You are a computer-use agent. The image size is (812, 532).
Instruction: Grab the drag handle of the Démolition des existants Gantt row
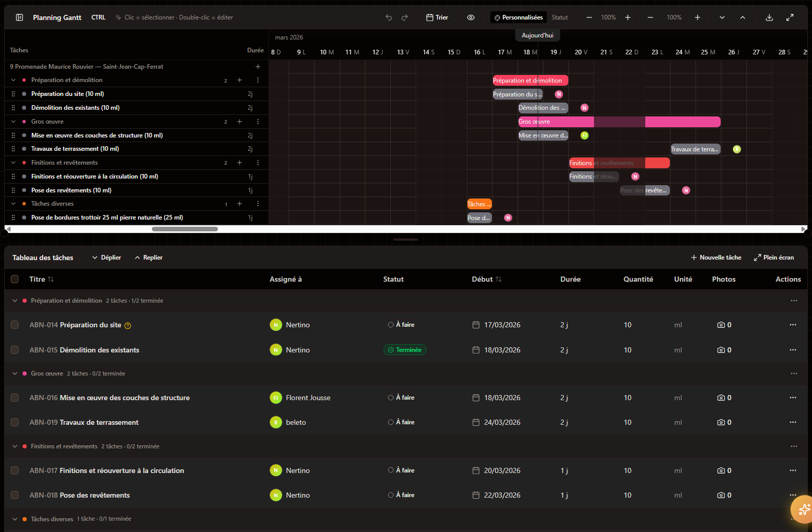click(x=13, y=108)
